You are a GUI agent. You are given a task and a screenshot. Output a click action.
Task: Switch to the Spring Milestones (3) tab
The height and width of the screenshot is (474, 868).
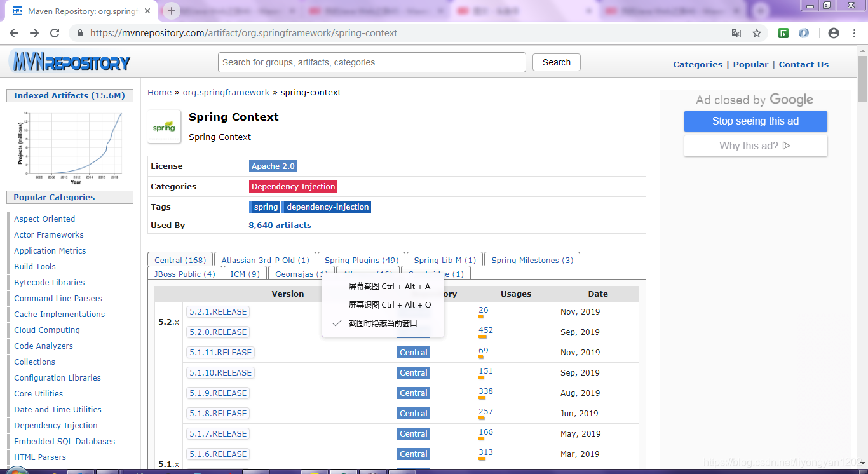coord(532,259)
